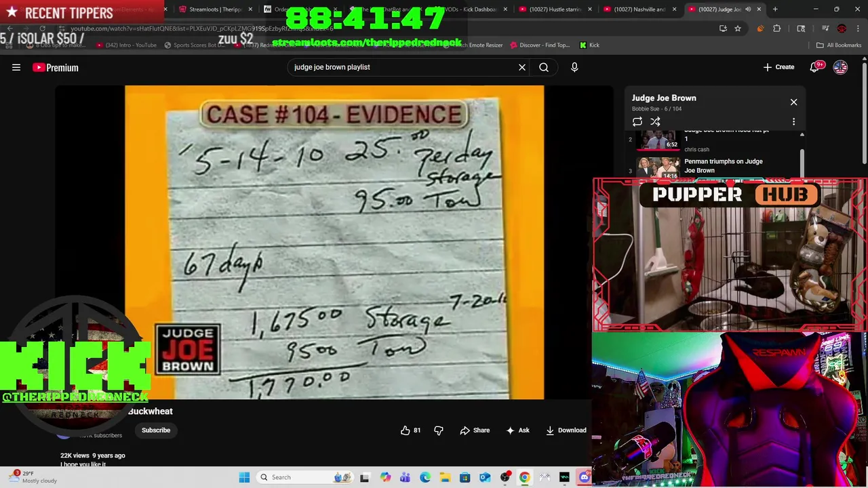This screenshot has width=868, height=488.
Task: Toggle shuffle playlist
Action: click(x=655, y=122)
